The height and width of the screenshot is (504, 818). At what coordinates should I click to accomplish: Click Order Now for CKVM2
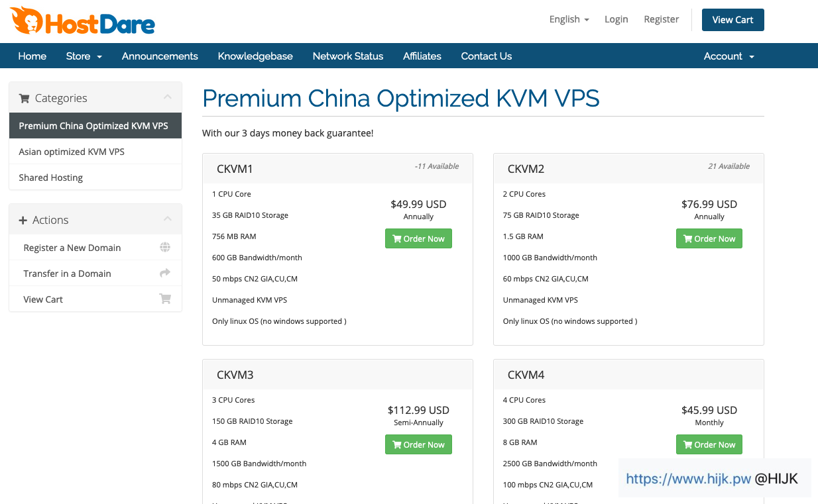pos(709,238)
